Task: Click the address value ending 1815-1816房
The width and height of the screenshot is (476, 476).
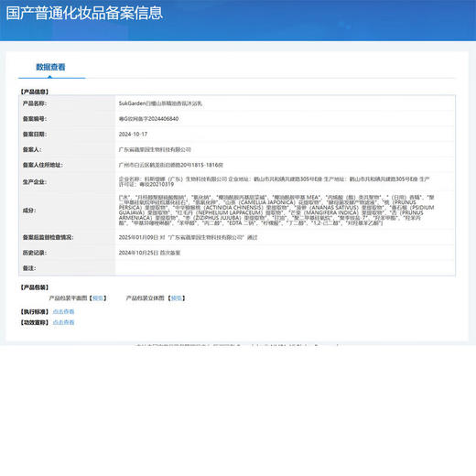Action: click(x=171, y=165)
